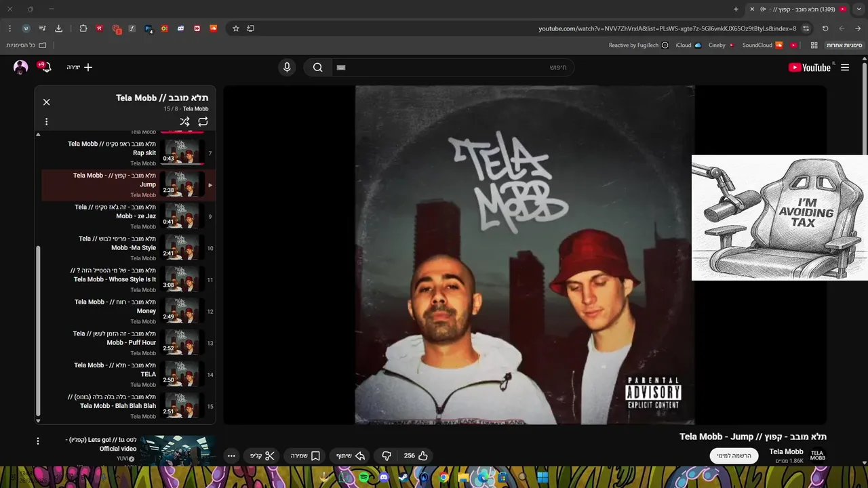868x488 pixels.
Task: Open the SoundCloud bookmark
Action: (x=762, y=45)
